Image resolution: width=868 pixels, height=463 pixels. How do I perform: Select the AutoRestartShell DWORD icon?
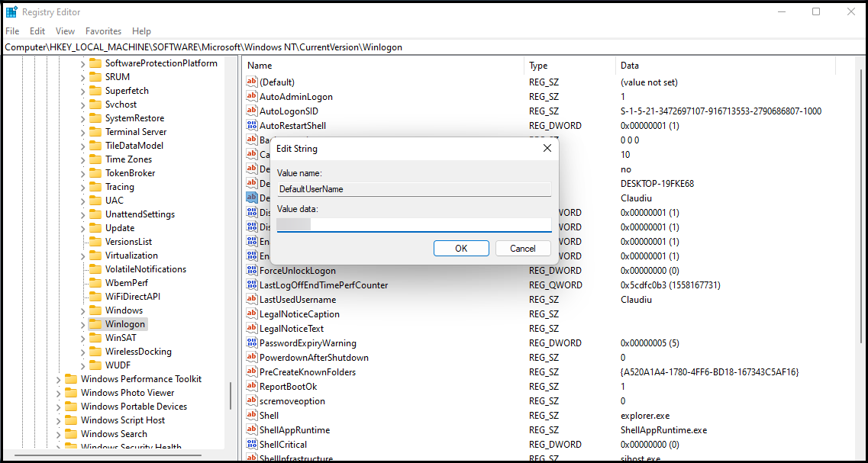(252, 126)
